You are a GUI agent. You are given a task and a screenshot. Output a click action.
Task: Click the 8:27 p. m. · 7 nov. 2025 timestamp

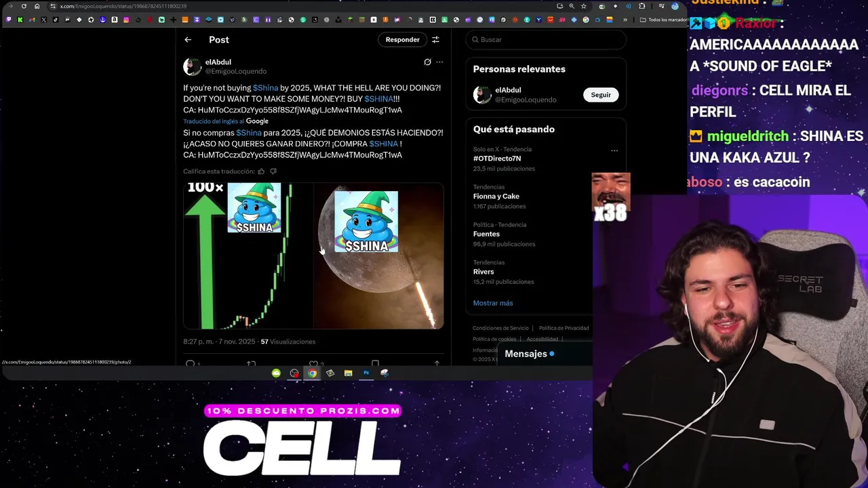[219, 342]
